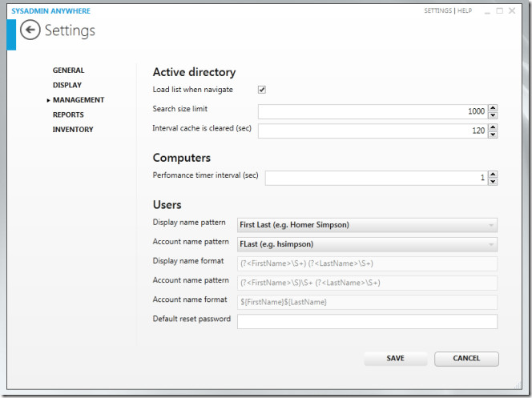Increase the Search size limit value

click(x=493, y=108)
